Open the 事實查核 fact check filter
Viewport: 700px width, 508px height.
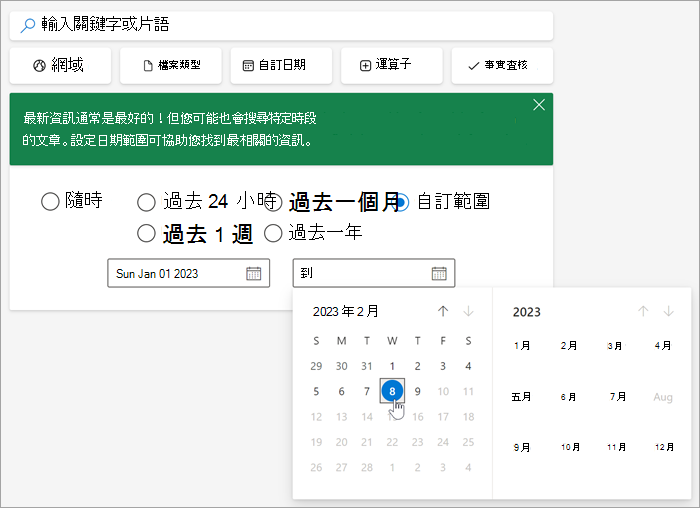coord(502,66)
